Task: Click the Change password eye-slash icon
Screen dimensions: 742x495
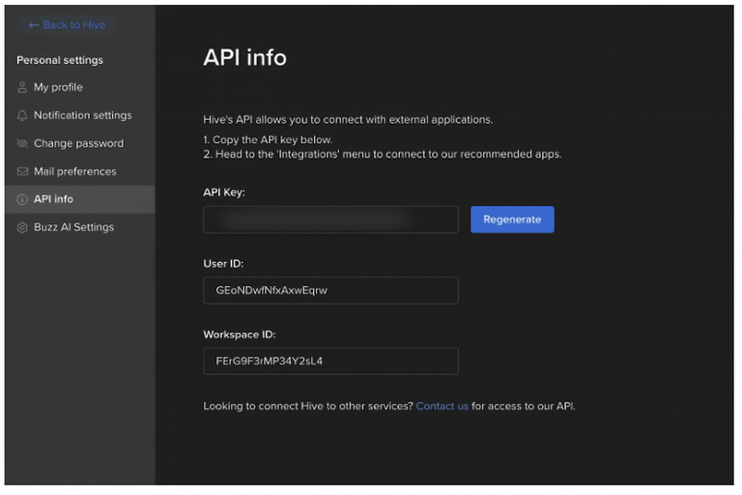Action: [x=22, y=143]
